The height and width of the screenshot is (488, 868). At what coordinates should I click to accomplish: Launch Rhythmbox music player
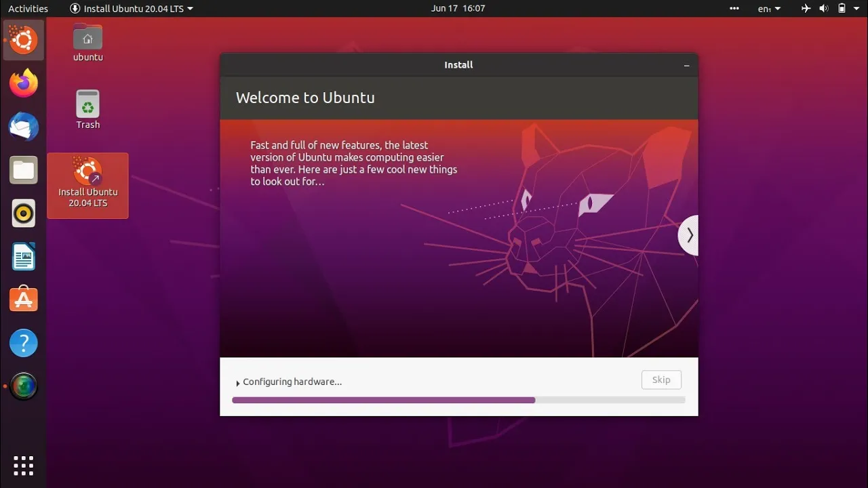tap(24, 213)
